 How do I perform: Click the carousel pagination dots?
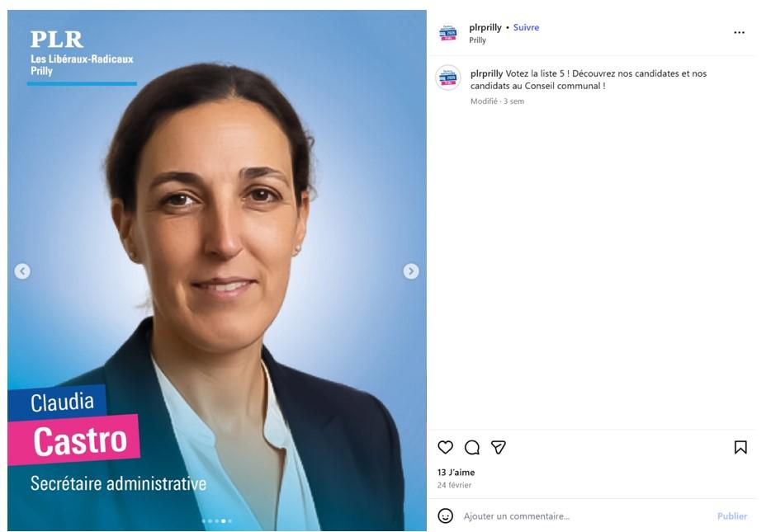click(217, 520)
